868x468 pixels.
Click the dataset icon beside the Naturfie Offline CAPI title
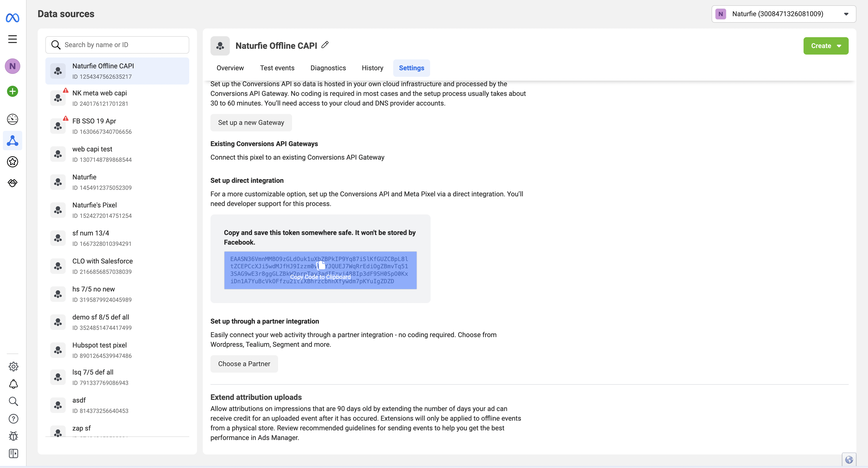pos(220,46)
